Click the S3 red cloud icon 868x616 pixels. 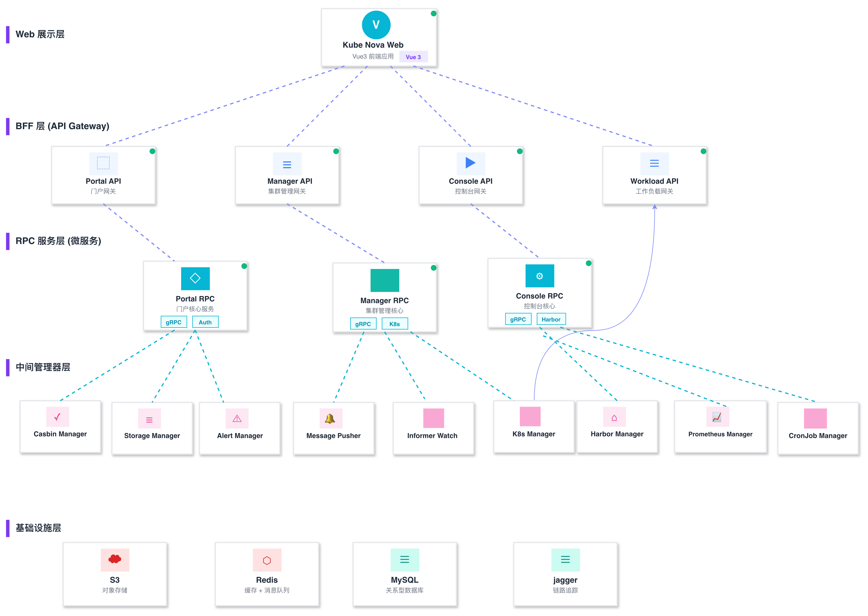click(x=114, y=559)
